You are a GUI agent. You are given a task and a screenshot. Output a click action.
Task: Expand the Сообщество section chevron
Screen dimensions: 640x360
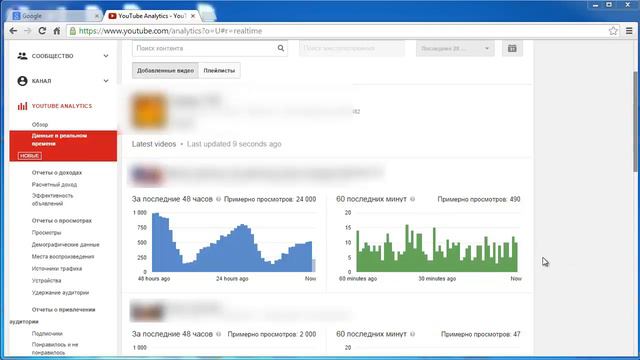tap(106, 56)
